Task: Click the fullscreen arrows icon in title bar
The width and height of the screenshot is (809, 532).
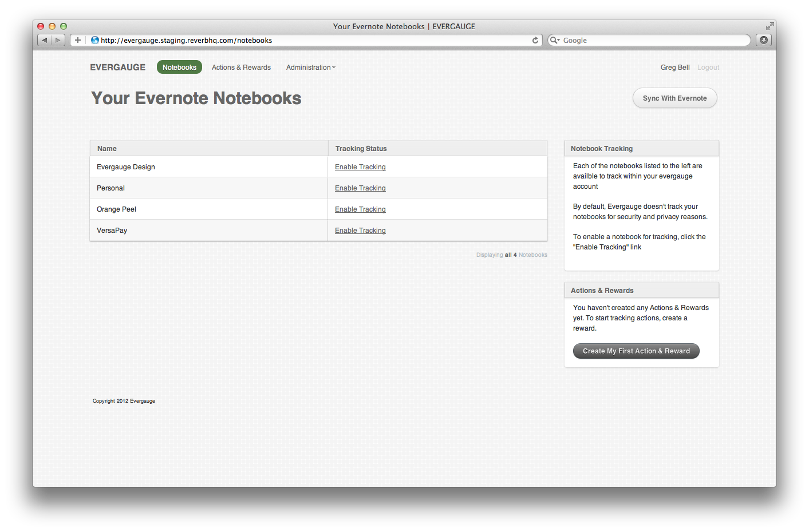Action: 770,26
